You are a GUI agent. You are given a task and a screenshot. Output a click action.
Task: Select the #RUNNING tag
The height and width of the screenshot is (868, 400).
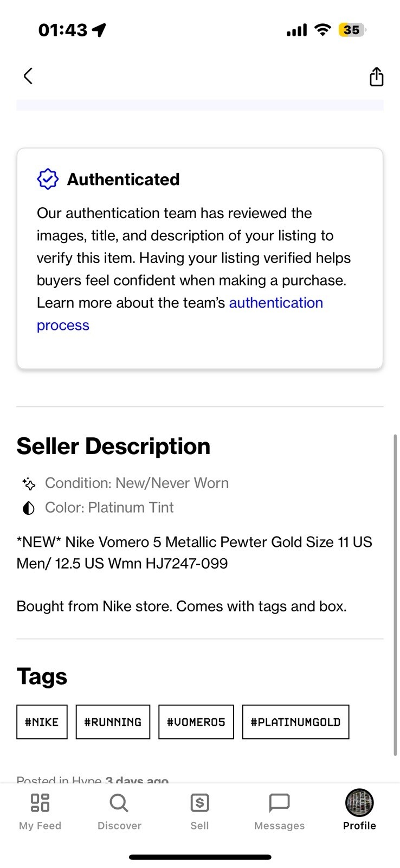click(113, 722)
